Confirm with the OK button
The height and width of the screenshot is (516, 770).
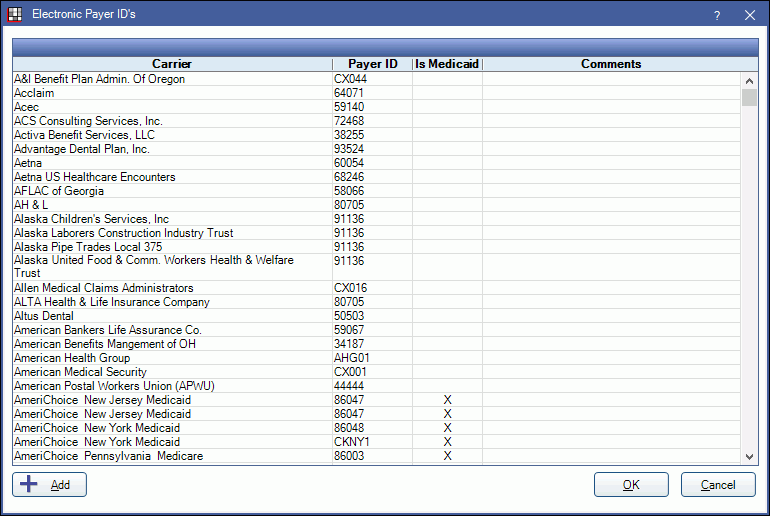click(631, 485)
